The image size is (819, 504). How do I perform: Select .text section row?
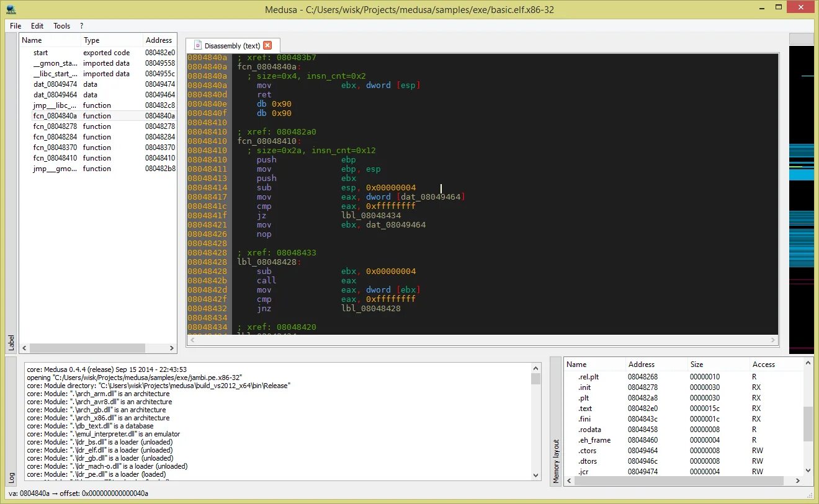click(683, 409)
